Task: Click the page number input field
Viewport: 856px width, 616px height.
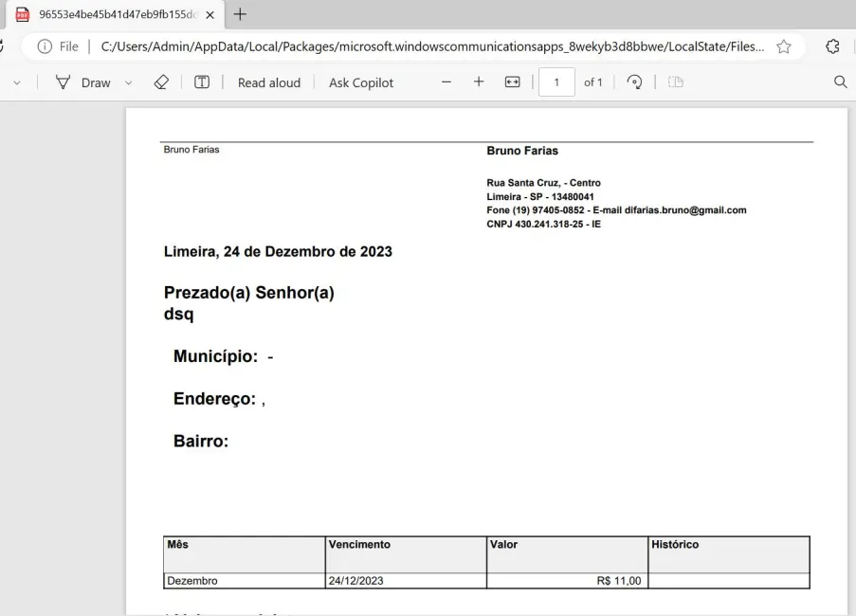Action: [x=556, y=82]
